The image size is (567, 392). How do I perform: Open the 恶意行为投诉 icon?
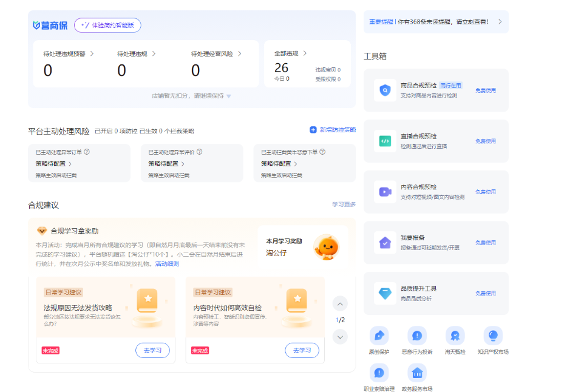417,336
